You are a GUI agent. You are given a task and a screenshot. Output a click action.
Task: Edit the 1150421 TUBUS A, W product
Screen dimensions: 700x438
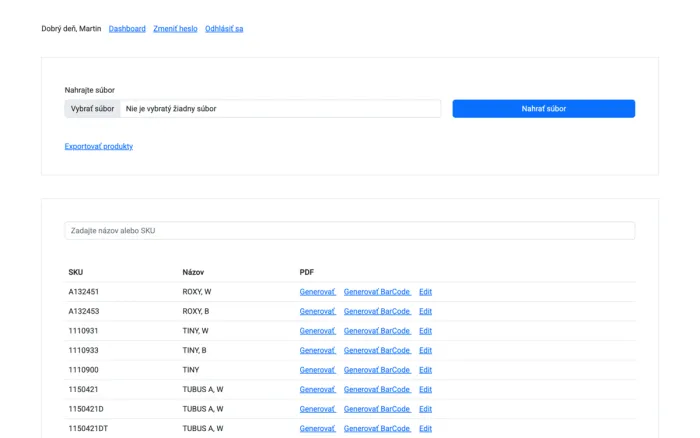[x=425, y=389]
